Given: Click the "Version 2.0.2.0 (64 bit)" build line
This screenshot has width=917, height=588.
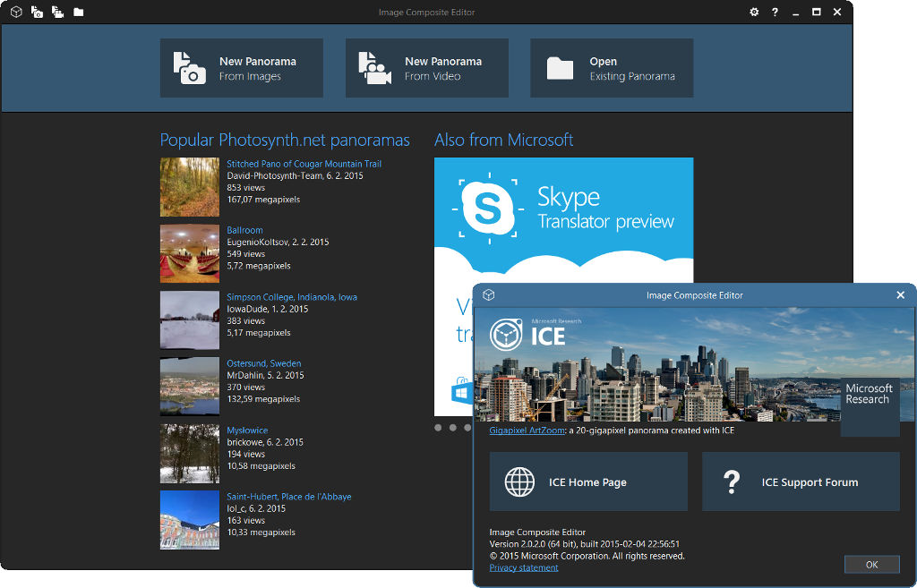Looking at the screenshot, I should (584, 543).
